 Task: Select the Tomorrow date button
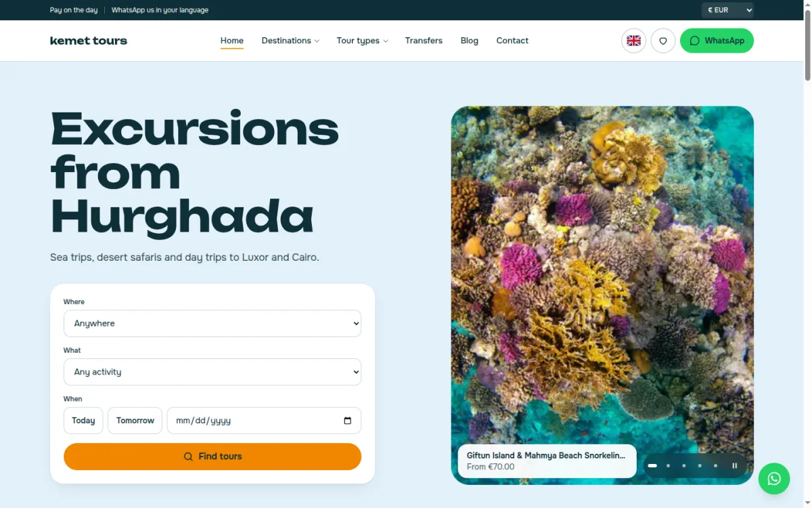[135, 421]
